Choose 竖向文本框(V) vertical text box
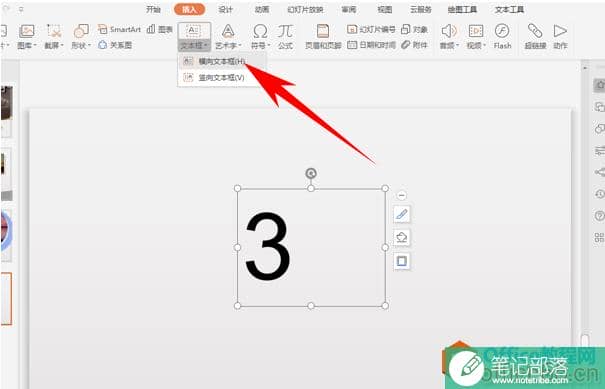Image resolution: width=605 pixels, height=389 pixels. coord(221,78)
